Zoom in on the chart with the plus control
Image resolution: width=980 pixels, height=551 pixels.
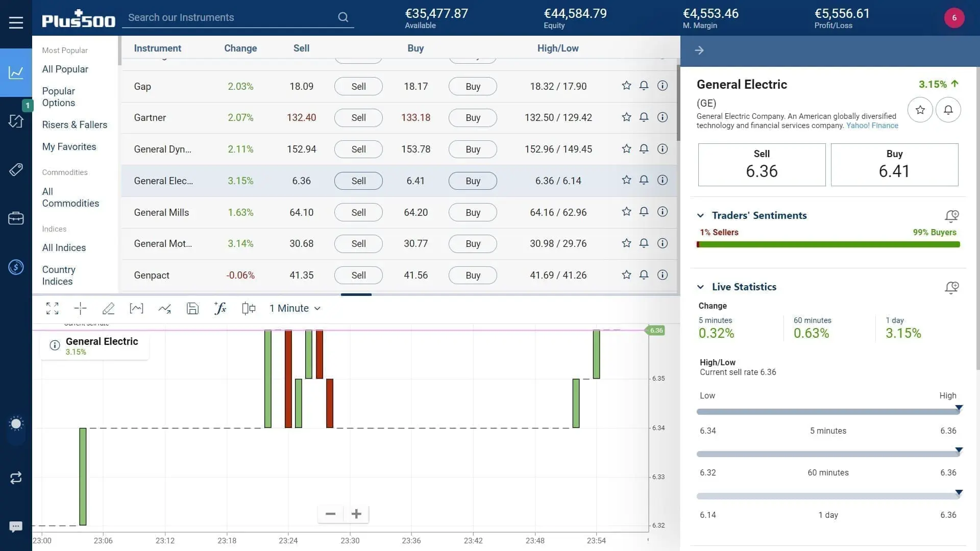[x=356, y=514]
